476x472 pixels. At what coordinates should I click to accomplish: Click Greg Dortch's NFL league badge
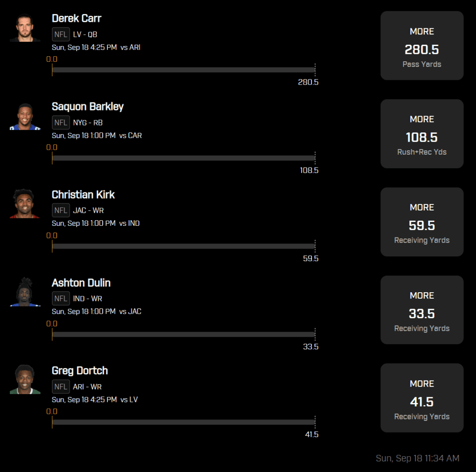61,387
